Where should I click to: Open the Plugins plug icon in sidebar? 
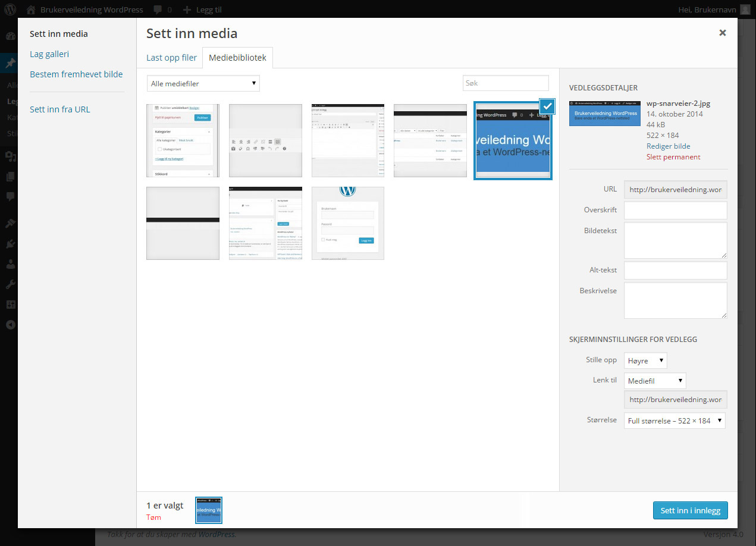pos(10,243)
